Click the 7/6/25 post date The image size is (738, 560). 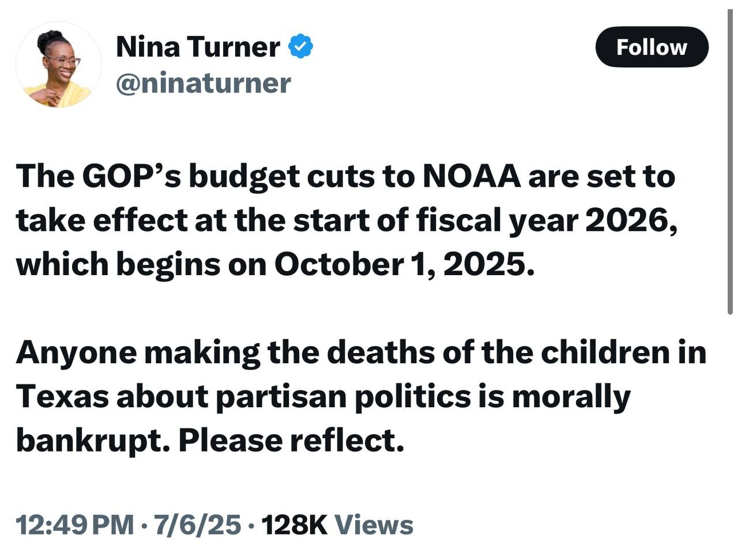pos(197,525)
